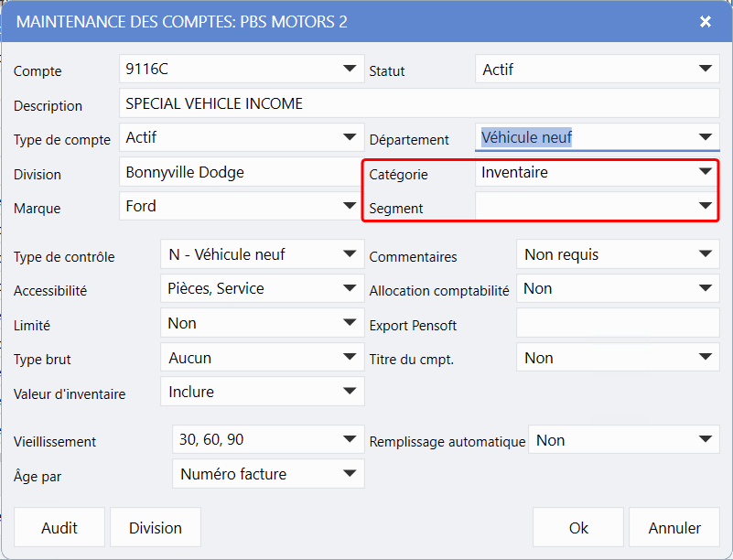This screenshot has width=733, height=560.
Task: Open the Accessibilité dropdown
Action: tap(261, 289)
